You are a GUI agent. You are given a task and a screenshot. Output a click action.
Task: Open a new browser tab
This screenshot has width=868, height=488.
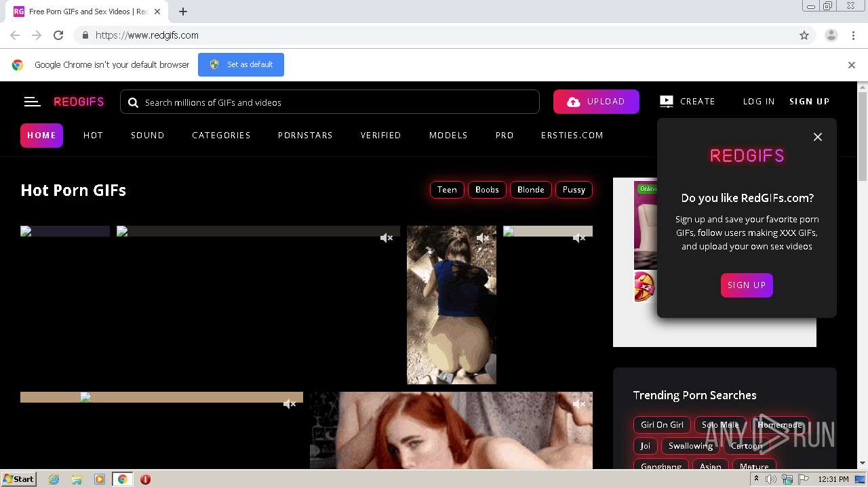pyautogui.click(x=183, y=12)
